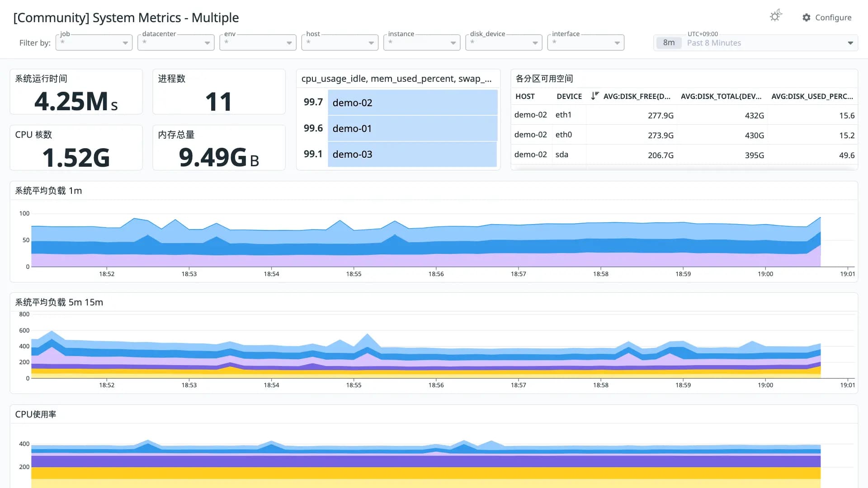Image resolution: width=868 pixels, height=488 pixels.
Task: Open the disk_device filter dropdown
Action: click(504, 42)
